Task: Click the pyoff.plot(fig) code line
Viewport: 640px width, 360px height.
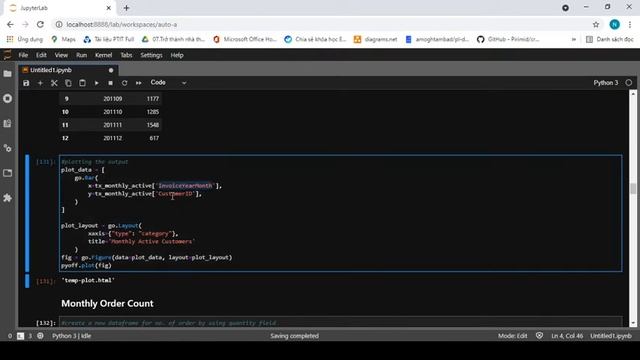Action: (86, 265)
